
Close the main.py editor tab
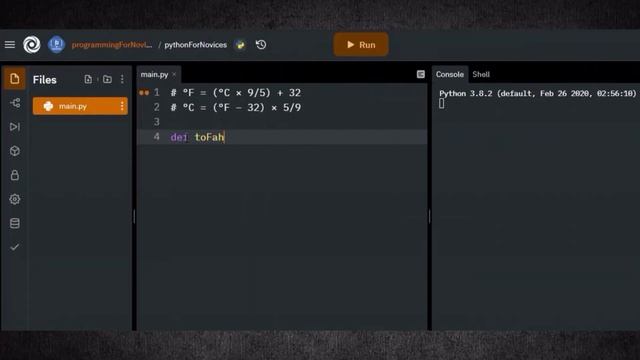174,74
